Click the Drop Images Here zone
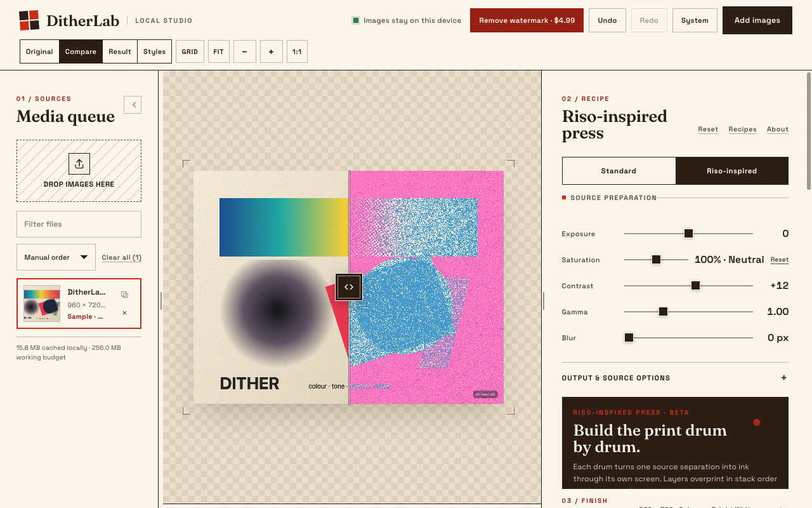The height and width of the screenshot is (508, 812). coord(79,171)
